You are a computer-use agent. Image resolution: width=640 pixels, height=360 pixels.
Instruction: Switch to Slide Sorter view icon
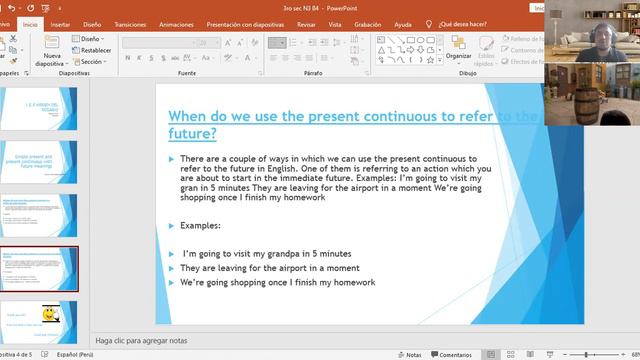[x=511, y=354]
